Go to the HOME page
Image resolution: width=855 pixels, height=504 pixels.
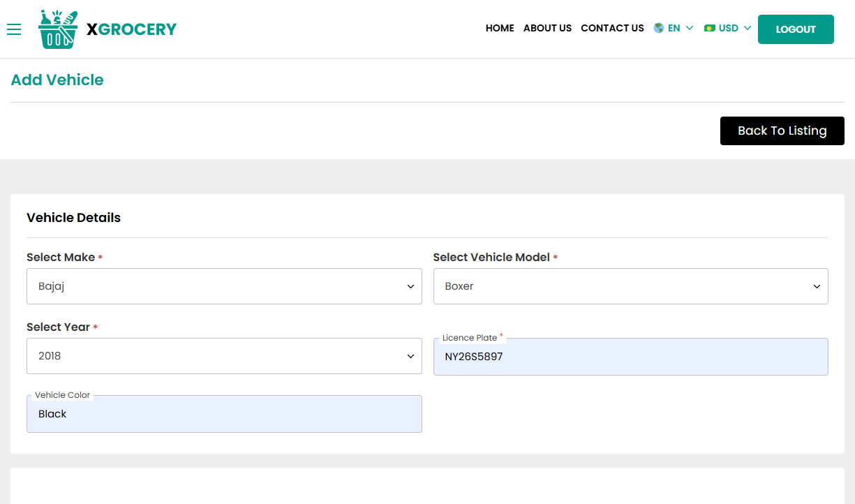[x=500, y=29]
